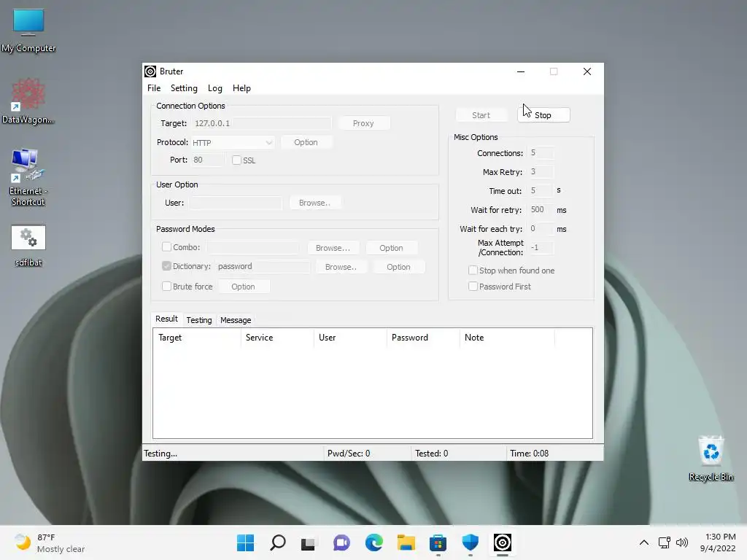Open network status tray icon
This screenshot has height=560, width=747.
pos(664,542)
